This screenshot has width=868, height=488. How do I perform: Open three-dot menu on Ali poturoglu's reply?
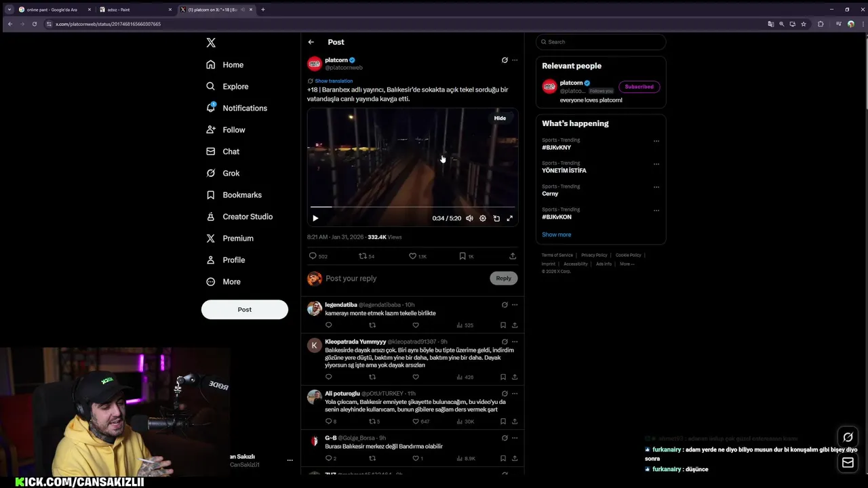point(515,393)
